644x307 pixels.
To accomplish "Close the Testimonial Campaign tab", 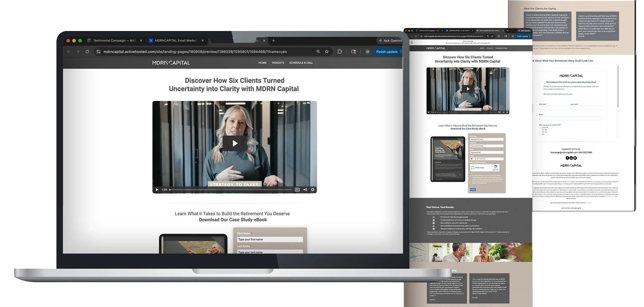I will [141, 41].
